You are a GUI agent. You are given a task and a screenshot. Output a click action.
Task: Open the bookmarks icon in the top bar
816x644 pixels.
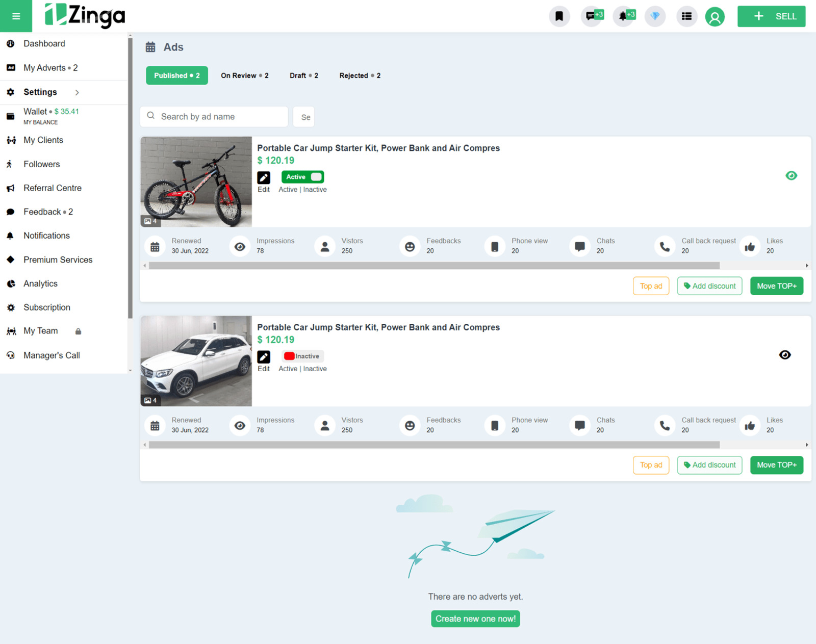click(x=559, y=16)
